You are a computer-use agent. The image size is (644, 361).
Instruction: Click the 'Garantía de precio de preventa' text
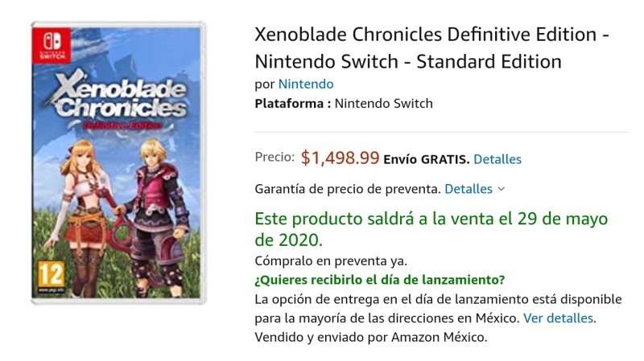pyautogui.click(x=348, y=189)
